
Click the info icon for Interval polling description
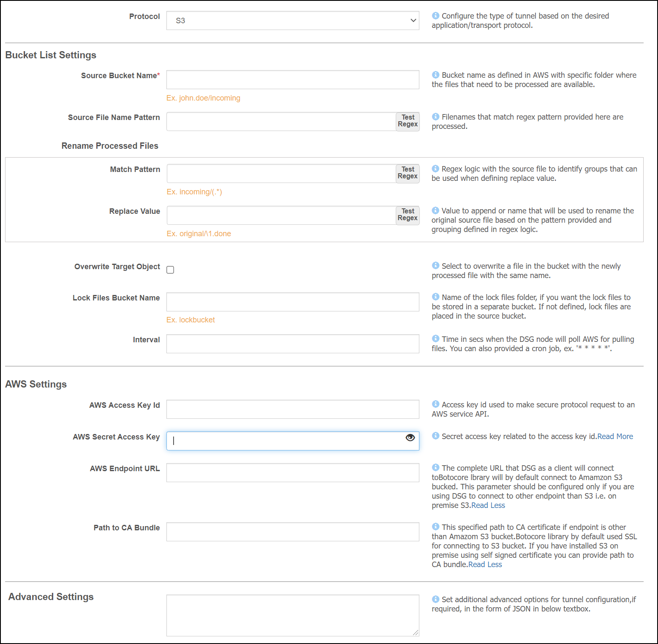(435, 339)
